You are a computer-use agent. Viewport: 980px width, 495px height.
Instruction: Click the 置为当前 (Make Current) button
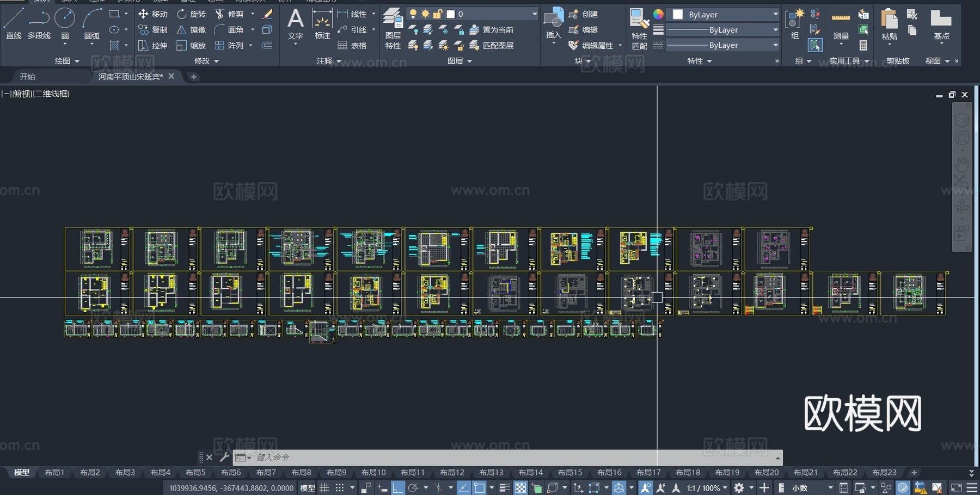(x=491, y=29)
